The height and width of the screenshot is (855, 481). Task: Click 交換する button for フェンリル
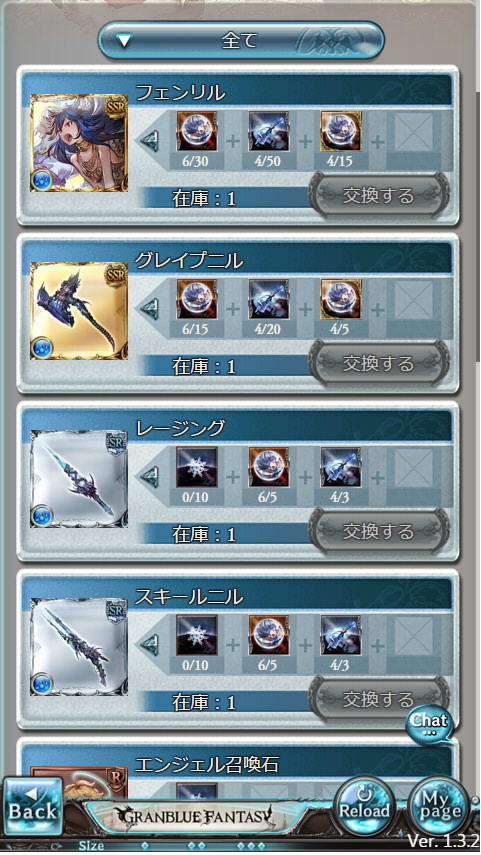click(x=379, y=195)
